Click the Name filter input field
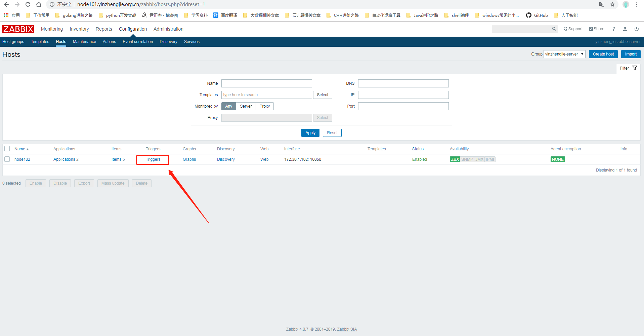Image resolution: width=644 pixels, height=336 pixels. tap(267, 83)
